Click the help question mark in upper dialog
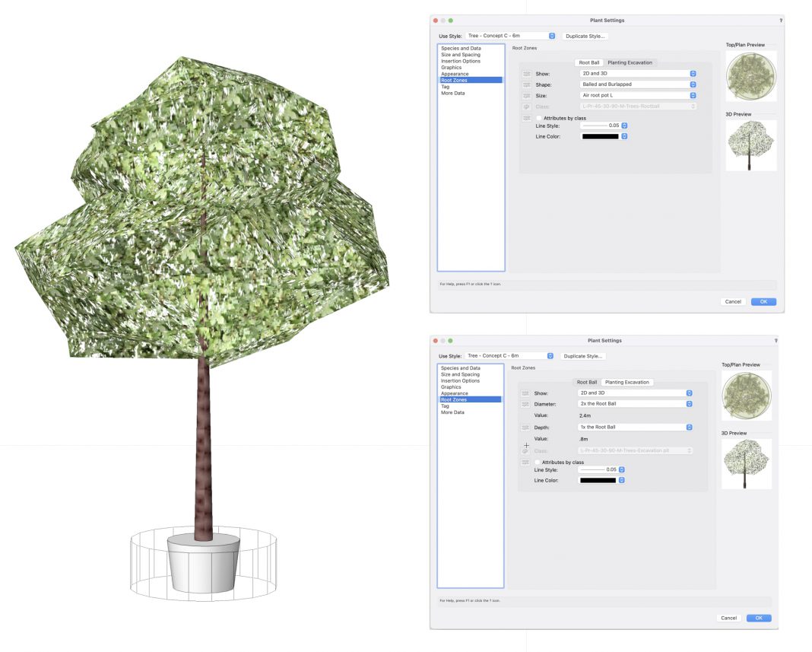This screenshot has width=812, height=652. [780, 20]
